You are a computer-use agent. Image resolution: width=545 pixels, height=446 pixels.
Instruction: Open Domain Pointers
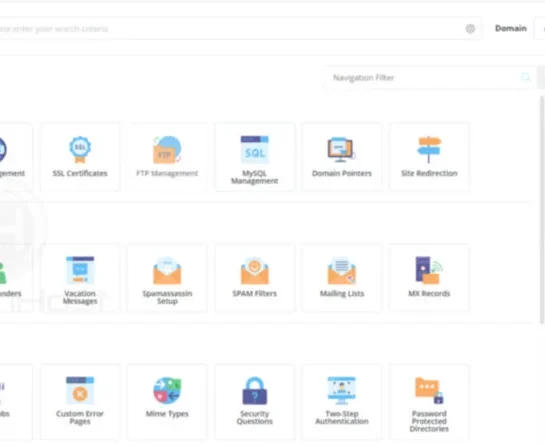342,157
